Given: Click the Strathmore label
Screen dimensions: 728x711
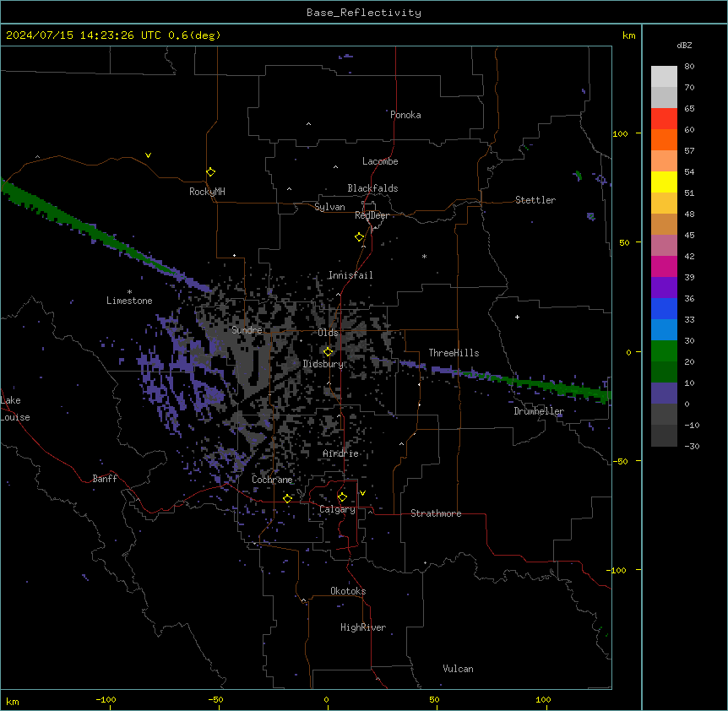Looking at the screenshot, I should tap(436, 513).
